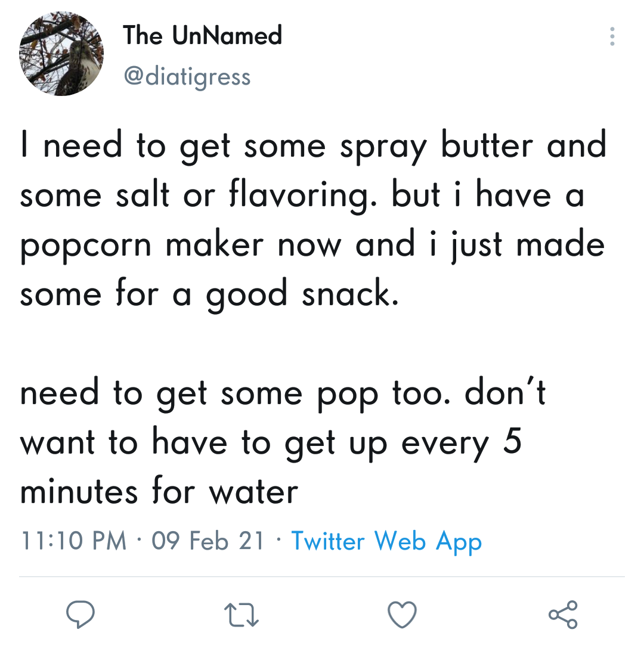Image resolution: width=644 pixels, height=648 pixels.
Task: Click the 11:10 PM timestamp
Action: (73, 541)
